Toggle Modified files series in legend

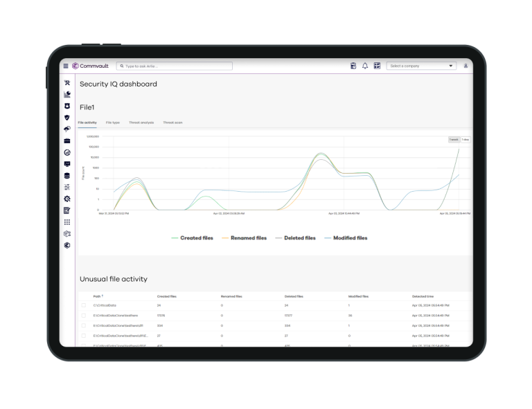[x=346, y=238]
